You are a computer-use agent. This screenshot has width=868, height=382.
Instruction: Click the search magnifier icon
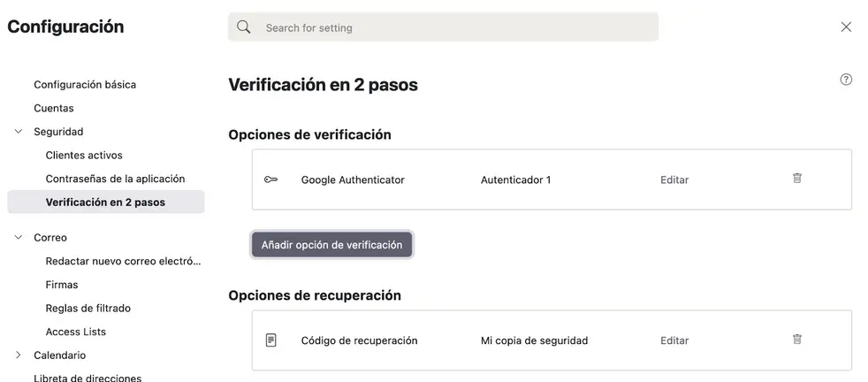pyautogui.click(x=244, y=27)
